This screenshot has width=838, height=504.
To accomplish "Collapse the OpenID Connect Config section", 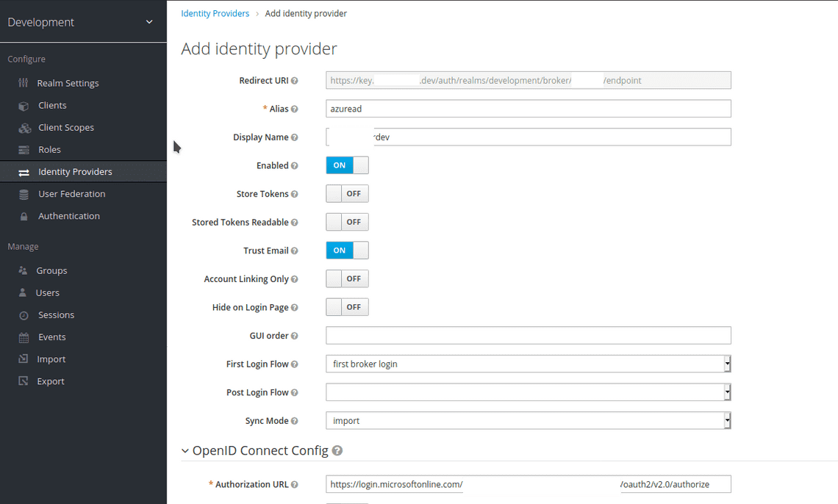I will [185, 450].
